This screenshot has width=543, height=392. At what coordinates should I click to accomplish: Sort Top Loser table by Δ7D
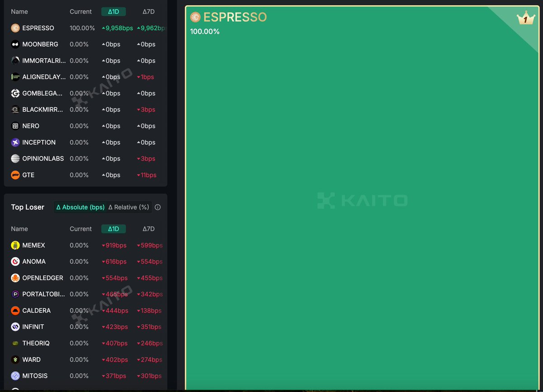(148, 229)
